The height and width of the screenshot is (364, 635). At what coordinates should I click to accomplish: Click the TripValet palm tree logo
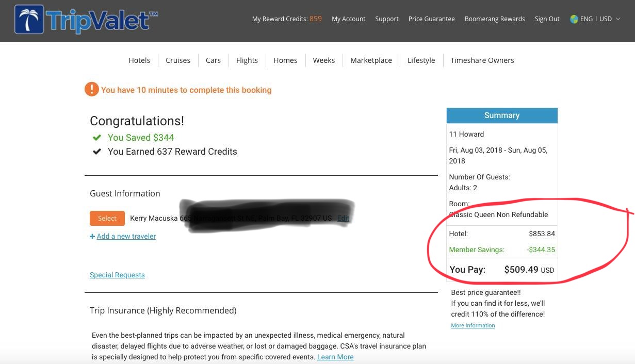click(x=29, y=20)
